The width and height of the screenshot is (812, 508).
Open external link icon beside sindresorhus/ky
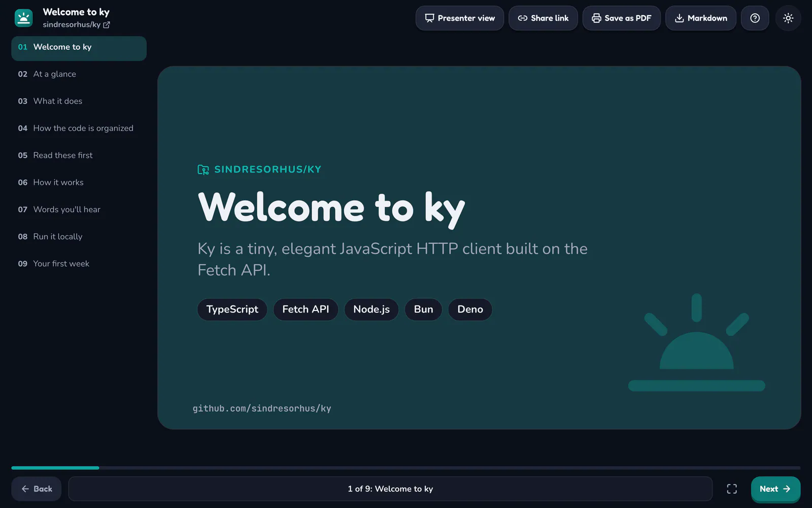pyautogui.click(x=107, y=25)
